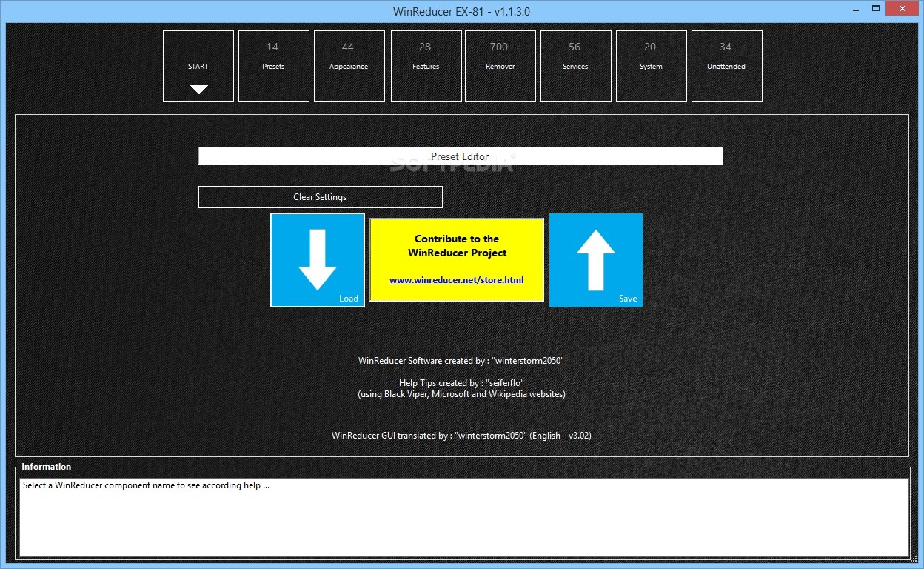The height and width of the screenshot is (569, 924).
Task: Click the Preset Editor bar
Action: point(461,156)
